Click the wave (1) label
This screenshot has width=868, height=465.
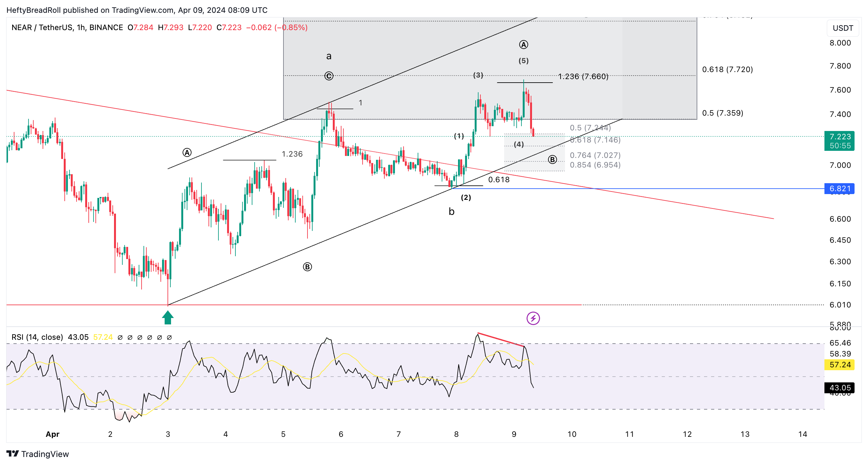click(459, 136)
